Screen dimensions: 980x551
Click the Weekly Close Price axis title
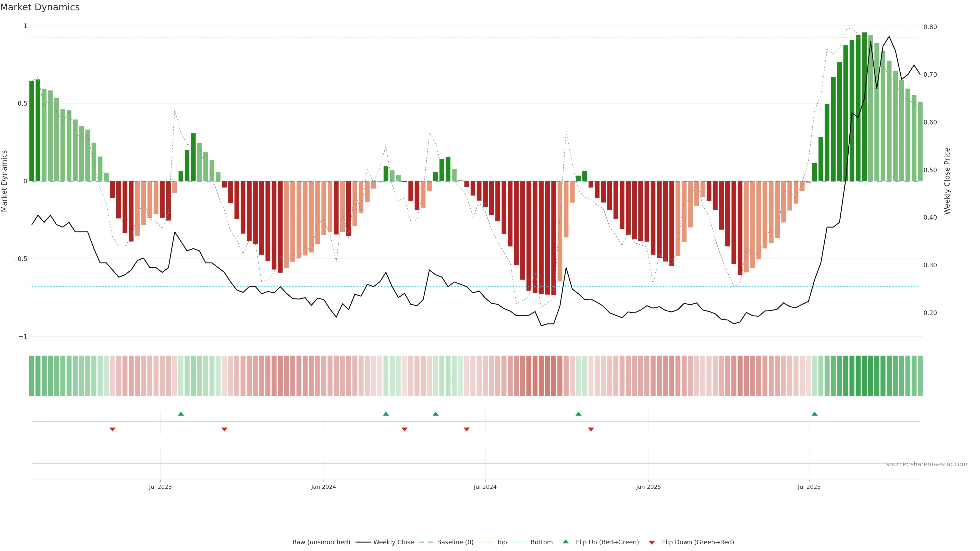(947, 181)
